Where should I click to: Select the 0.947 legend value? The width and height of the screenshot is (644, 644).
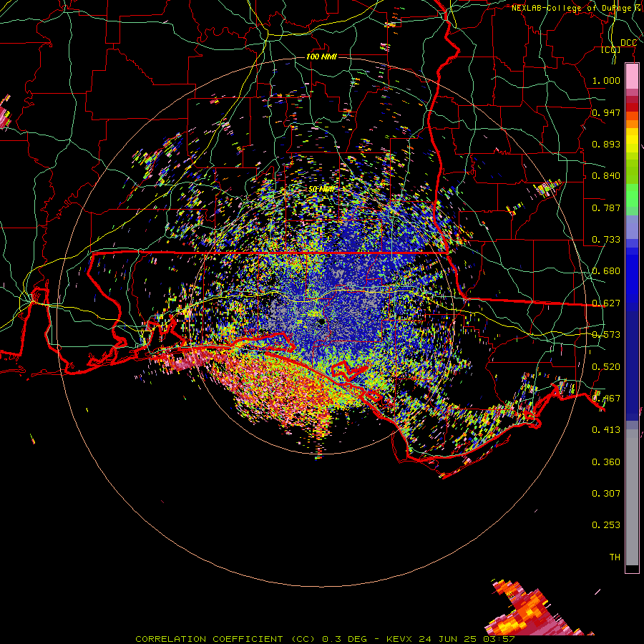point(606,112)
